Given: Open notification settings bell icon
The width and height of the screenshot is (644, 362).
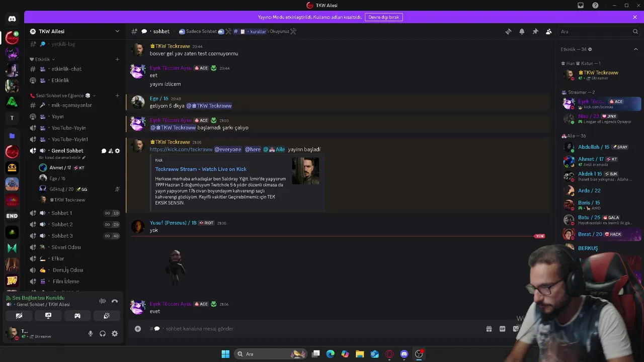Looking at the screenshot, I should pos(522,31).
